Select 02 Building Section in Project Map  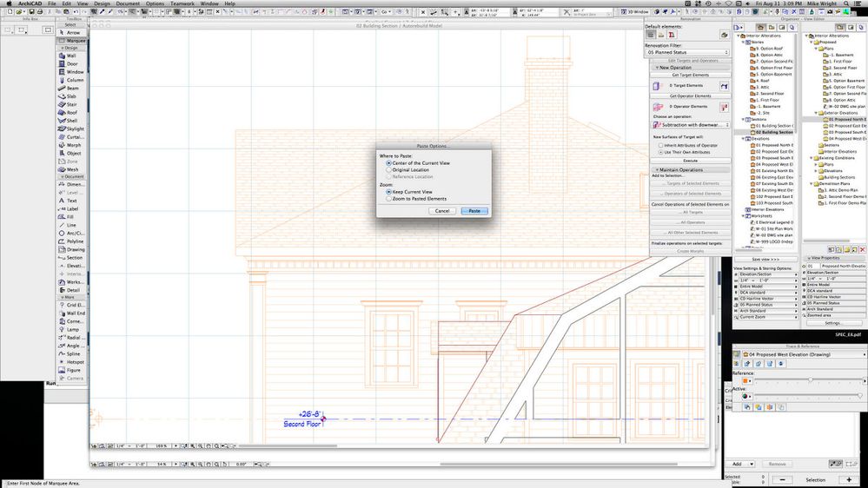point(772,132)
